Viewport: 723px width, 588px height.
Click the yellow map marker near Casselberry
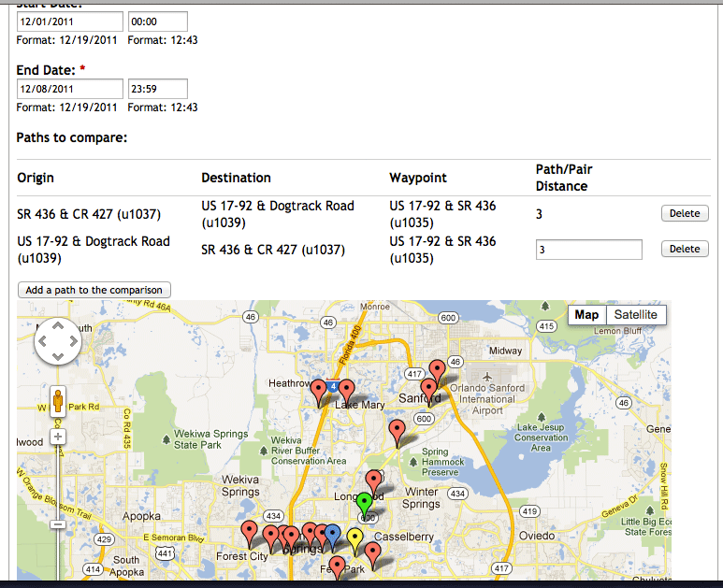tap(354, 538)
